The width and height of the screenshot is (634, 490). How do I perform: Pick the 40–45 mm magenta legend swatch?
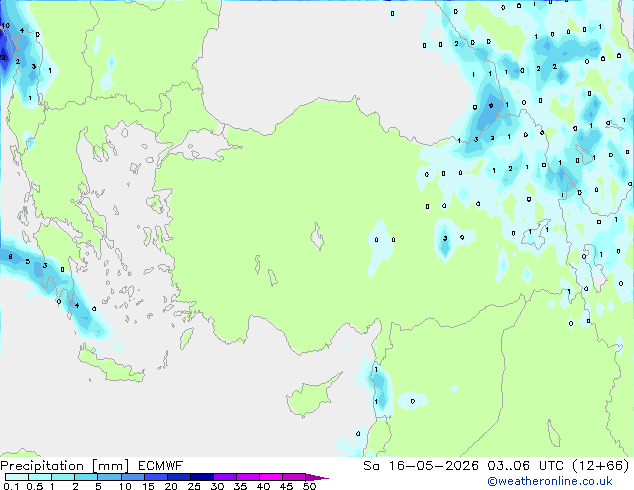(x=271, y=477)
